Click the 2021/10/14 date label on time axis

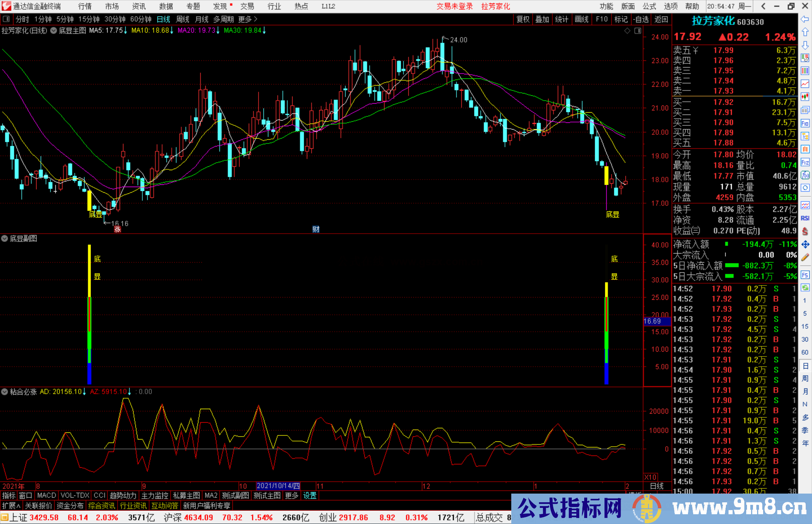click(x=278, y=486)
